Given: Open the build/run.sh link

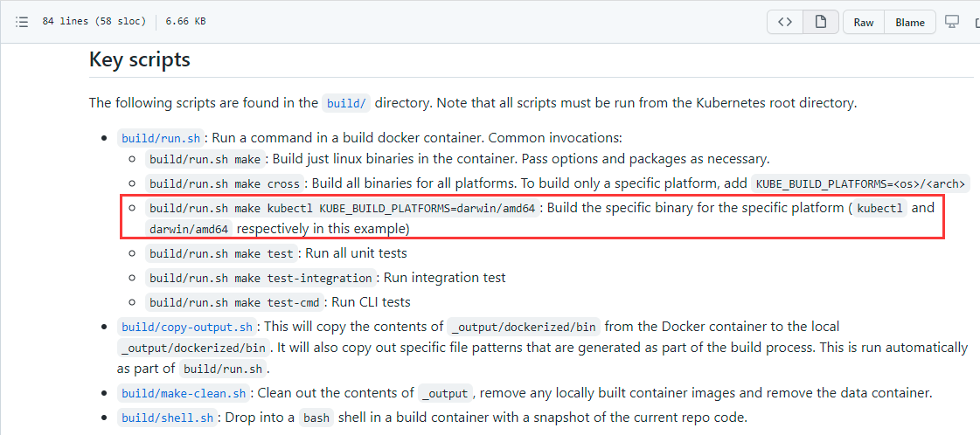Looking at the screenshot, I should pyautogui.click(x=162, y=138).
